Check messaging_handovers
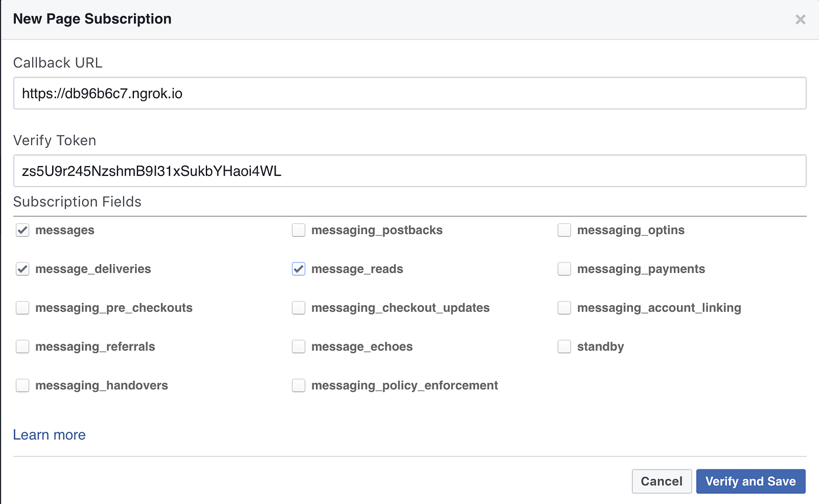Screen dimensions: 819x504 click(x=22, y=385)
